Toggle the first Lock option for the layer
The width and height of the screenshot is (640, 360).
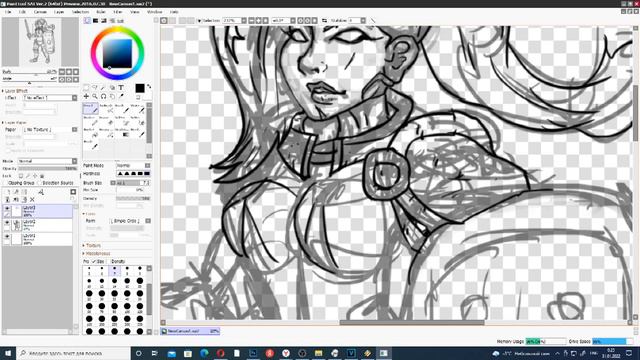coord(21,176)
